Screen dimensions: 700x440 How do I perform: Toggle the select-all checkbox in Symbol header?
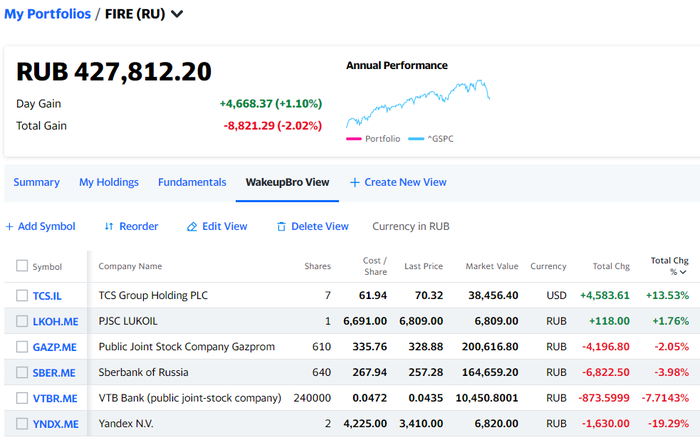coord(22,266)
